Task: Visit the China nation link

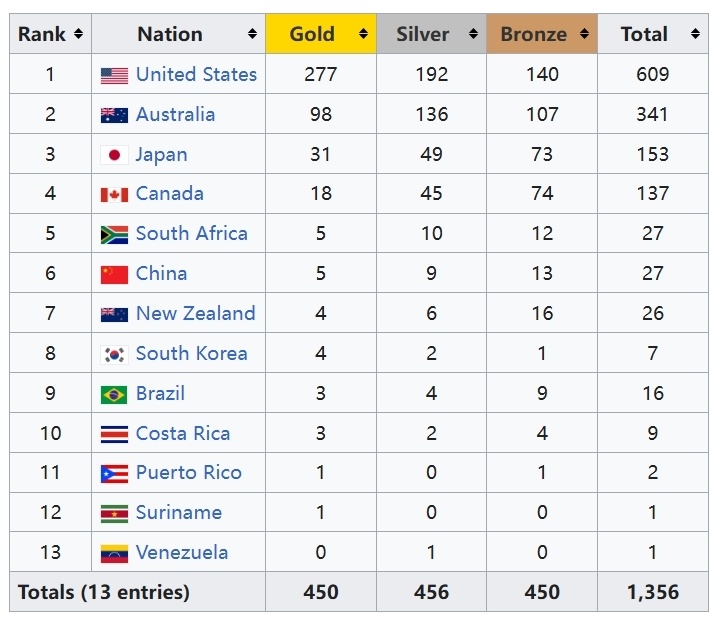Action: 161,274
